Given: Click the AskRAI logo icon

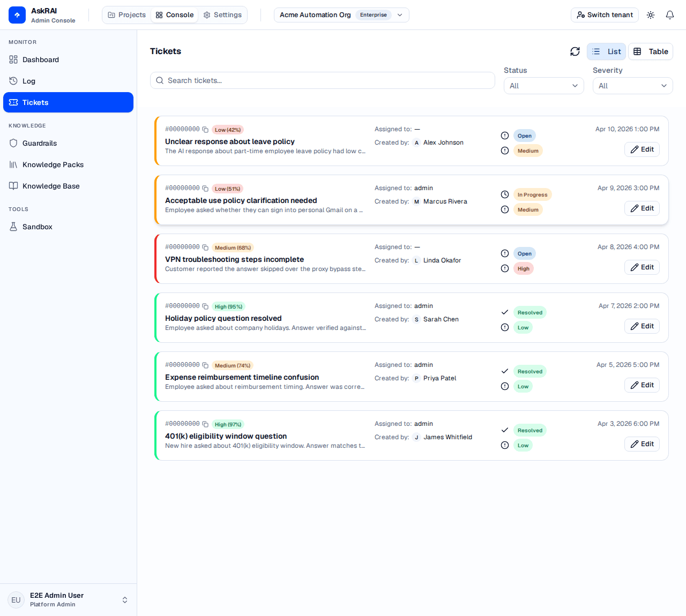Looking at the screenshot, I should (17, 15).
